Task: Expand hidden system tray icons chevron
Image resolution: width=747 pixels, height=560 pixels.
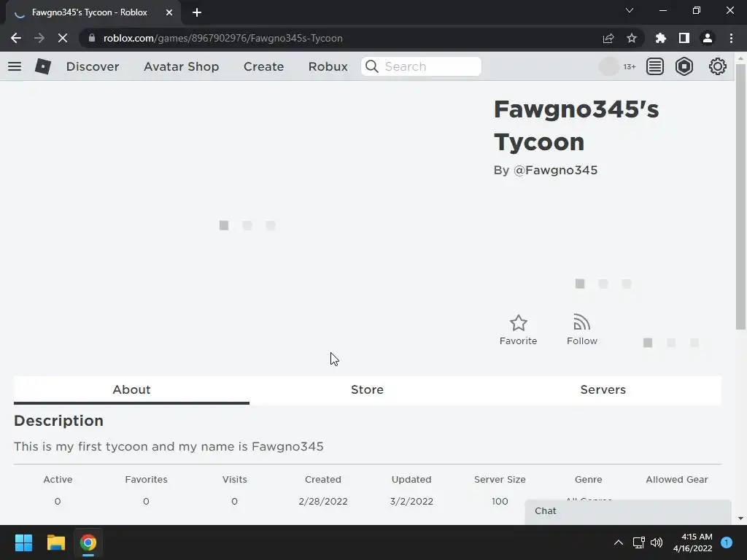Action: coord(619,542)
